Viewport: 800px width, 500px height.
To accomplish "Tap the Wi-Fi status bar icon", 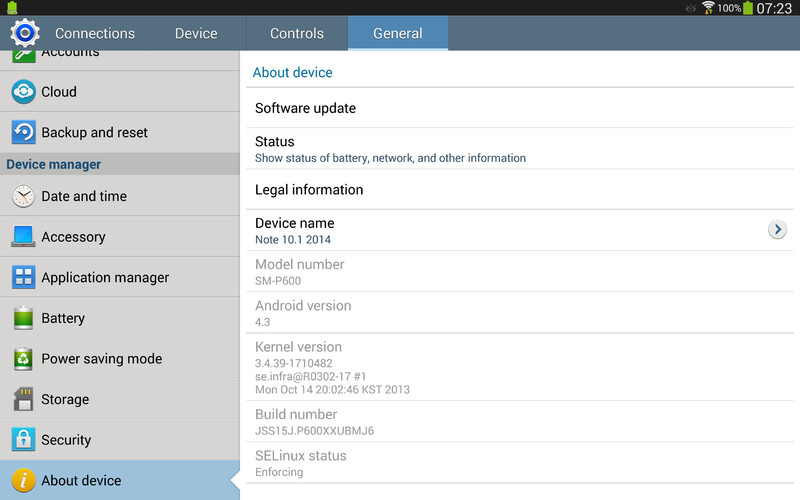I will click(708, 8).
